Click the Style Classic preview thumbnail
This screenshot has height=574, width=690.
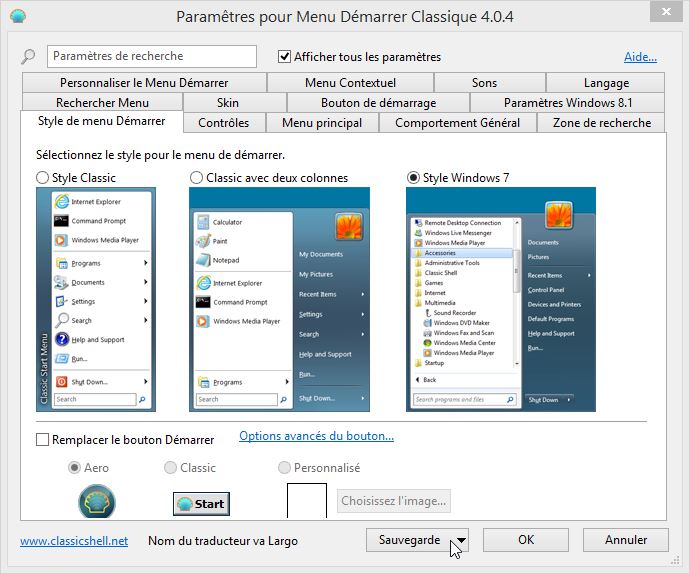tap(93, 298)
